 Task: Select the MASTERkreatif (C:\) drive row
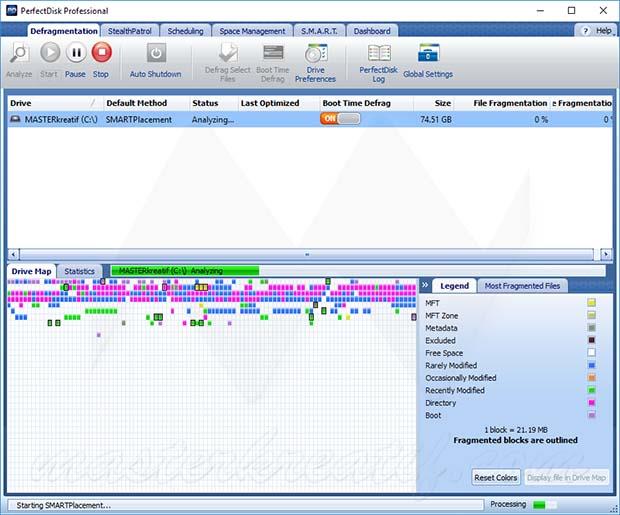[310, 119]
